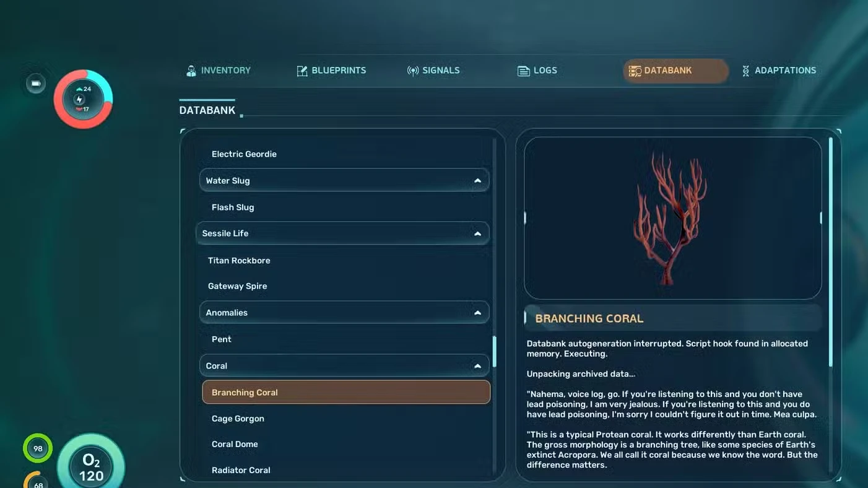Click the Logs document icon
Image resolution: width=868 pixels, height=488 pixels.
coord(524,71)
